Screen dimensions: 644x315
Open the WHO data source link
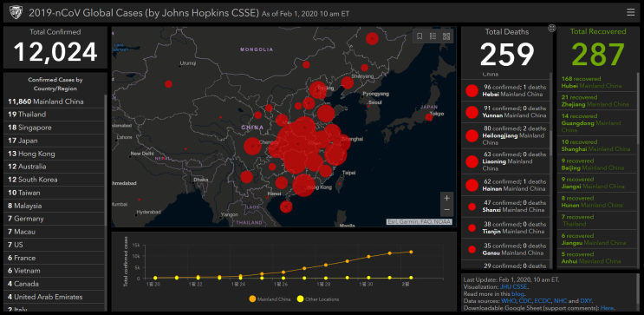pyautogui.click(x=508, y=301)
